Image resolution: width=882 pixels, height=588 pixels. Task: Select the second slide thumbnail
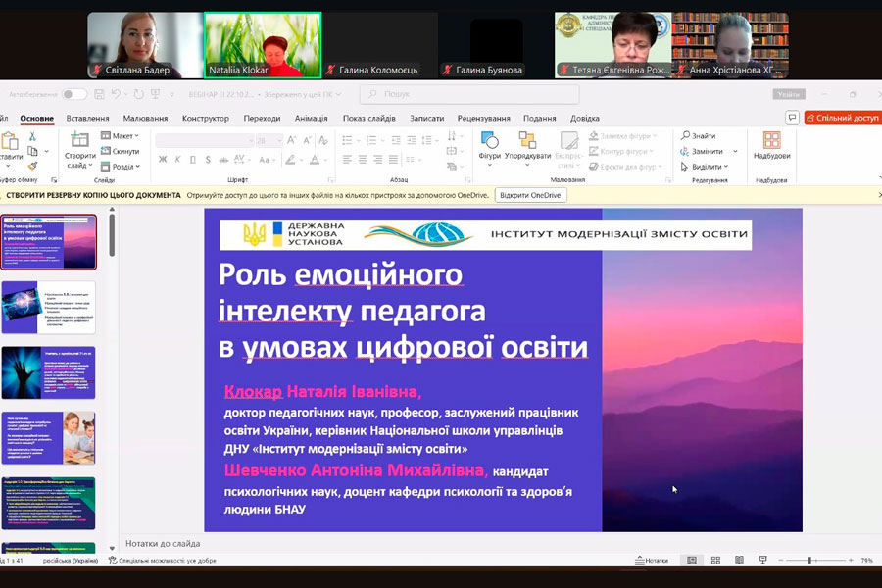tap(49, 307)
